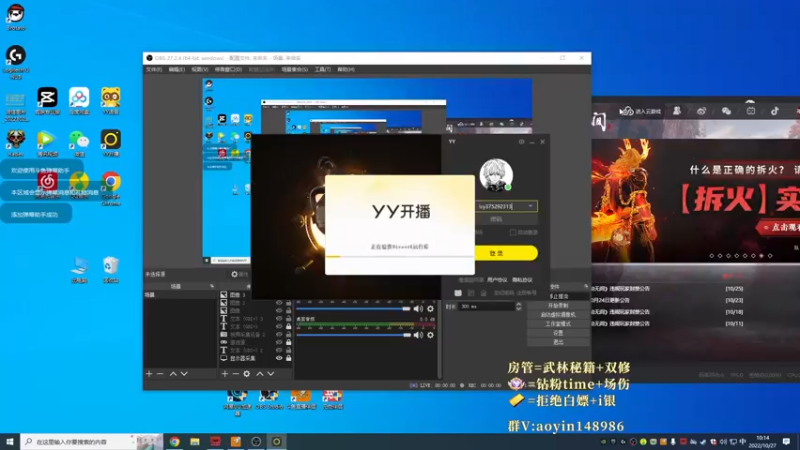
Task: Add a new source with plus button
Action: (224, 374)
